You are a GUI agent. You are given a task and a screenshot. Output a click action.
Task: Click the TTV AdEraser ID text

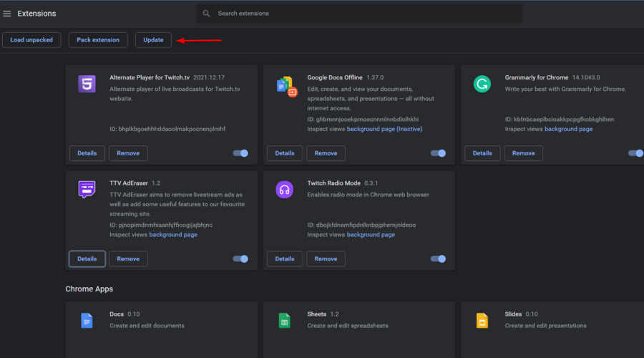point(161,226)
